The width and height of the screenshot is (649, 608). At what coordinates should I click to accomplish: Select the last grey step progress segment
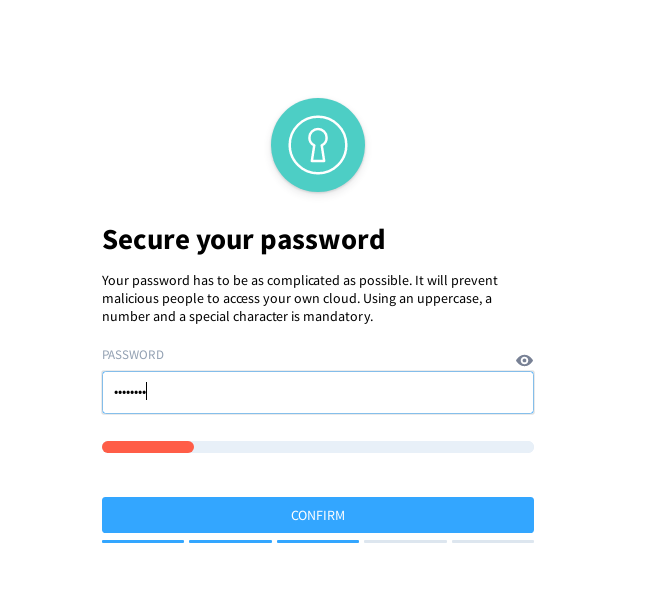493,541
